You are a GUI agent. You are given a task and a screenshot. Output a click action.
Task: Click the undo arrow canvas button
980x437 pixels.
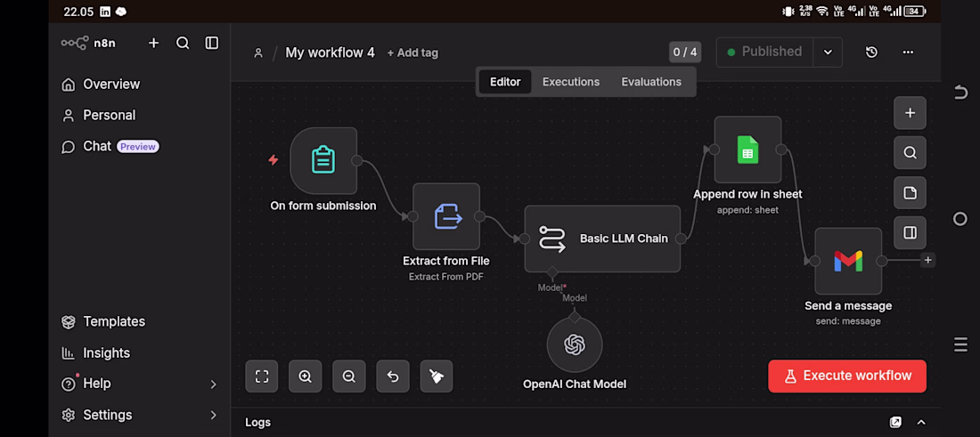point(393,376)
